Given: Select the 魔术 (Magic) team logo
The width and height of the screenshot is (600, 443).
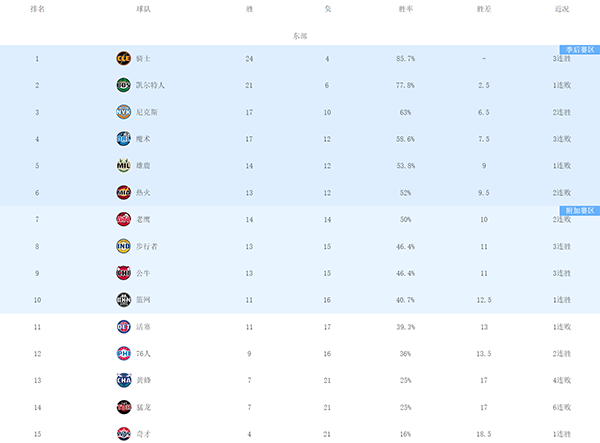Looking at the screenshot, I should point(123,139).
